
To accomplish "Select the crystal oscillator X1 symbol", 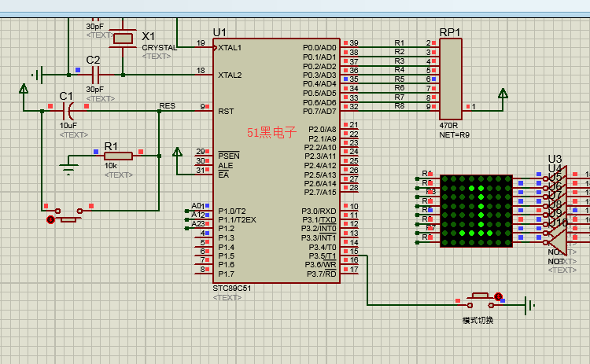I will (x=124, y=38).
